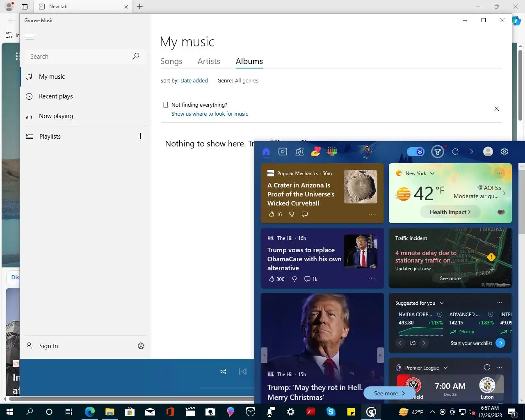Image resolution: width=525 pixels, height=420 pixels.
Task: Change the Sort by Date added option
Action: tap(194, 80)
